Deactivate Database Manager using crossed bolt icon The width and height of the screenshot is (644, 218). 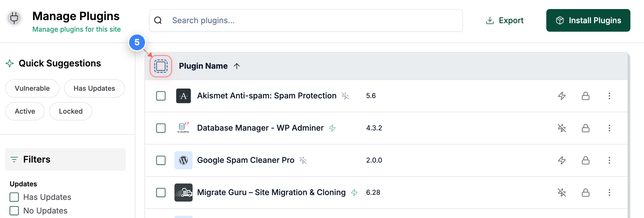562,128
